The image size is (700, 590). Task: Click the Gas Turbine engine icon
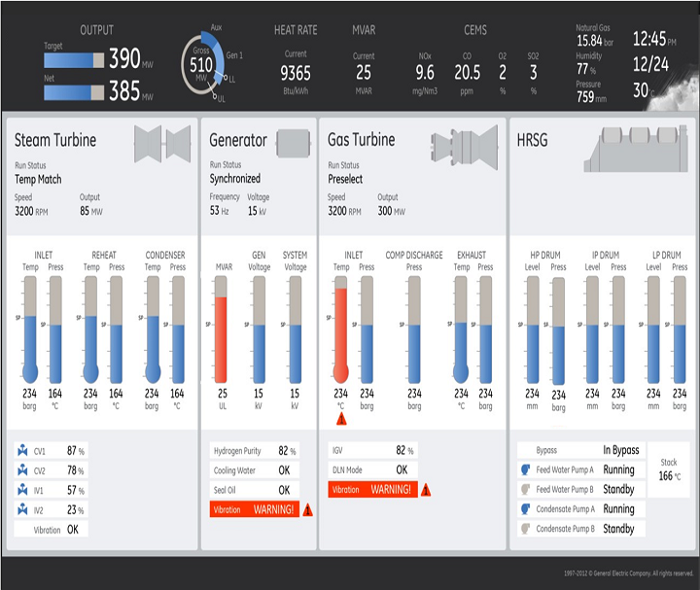point(463,141)
